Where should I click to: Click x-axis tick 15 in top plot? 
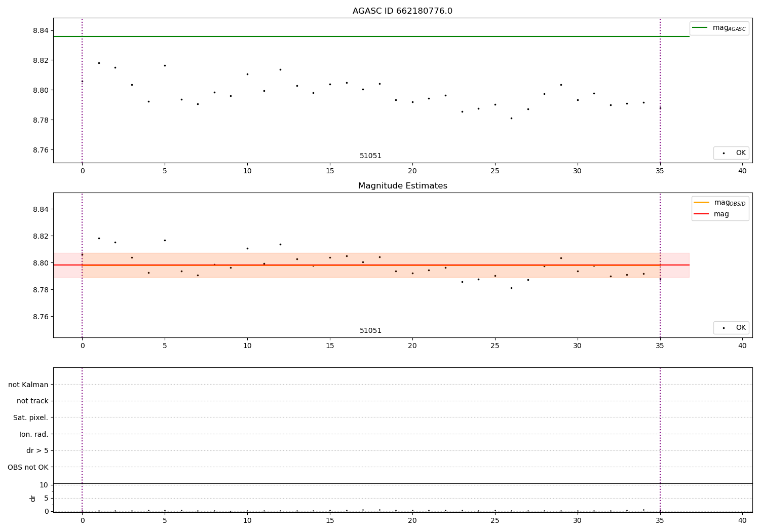[x=330, y=171]
